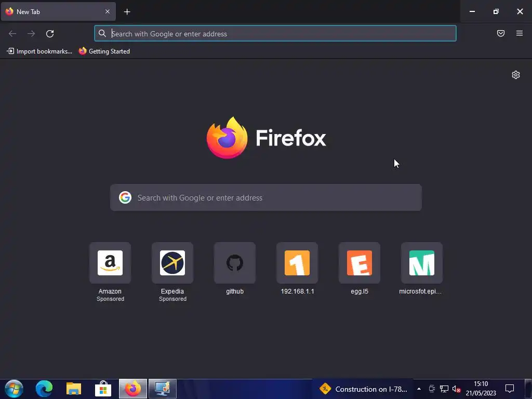Reload the current page
Image resolution: width=532 pixels, height=399 pixels.
(50, 34)
